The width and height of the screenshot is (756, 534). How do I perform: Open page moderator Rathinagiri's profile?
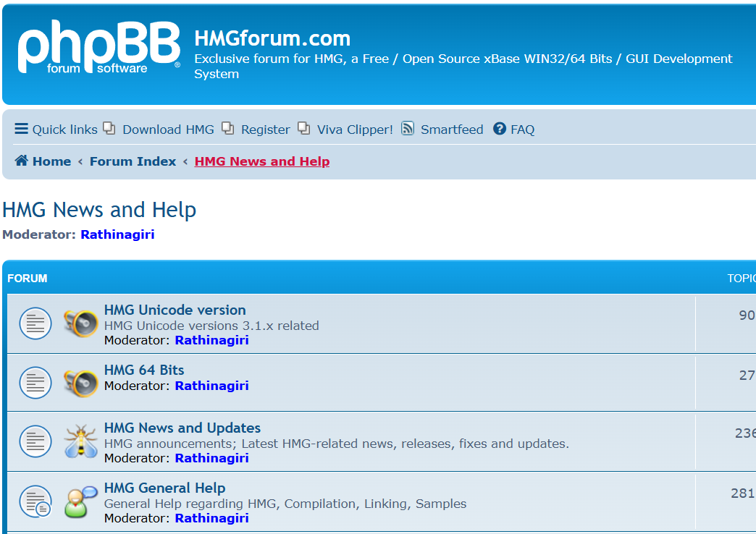(x=117, y=234)
